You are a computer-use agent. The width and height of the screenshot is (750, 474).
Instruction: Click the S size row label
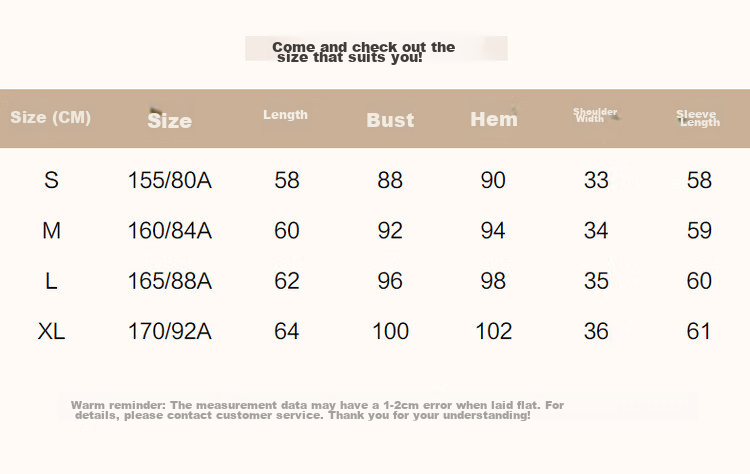pyautogui.click(x=51, y=180)
